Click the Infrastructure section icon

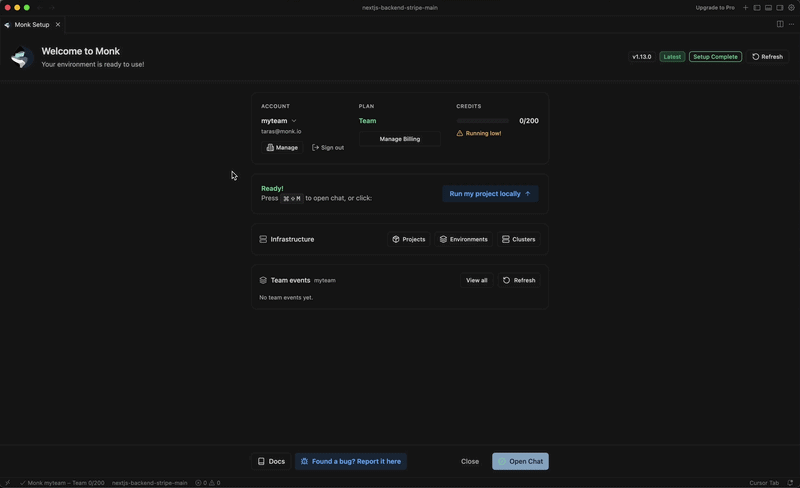263,239
